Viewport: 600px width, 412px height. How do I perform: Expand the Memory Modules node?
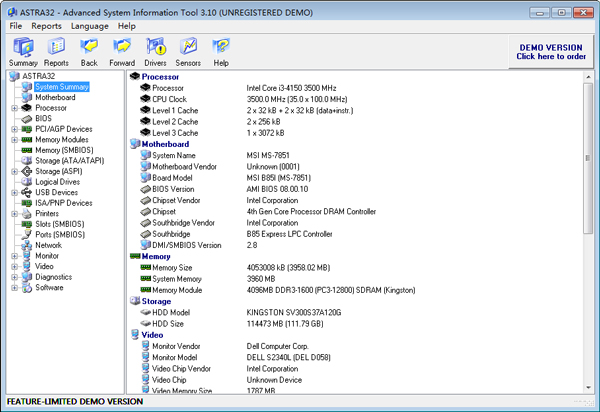pos(15,140)
